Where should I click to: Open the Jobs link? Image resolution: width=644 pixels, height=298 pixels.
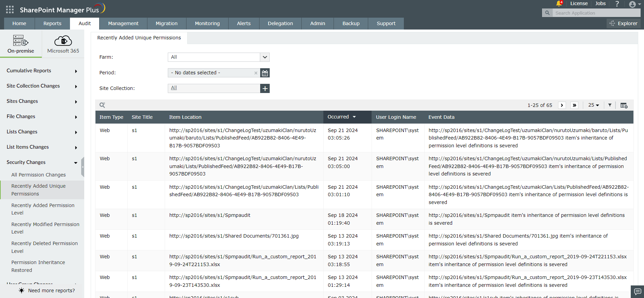600,3
